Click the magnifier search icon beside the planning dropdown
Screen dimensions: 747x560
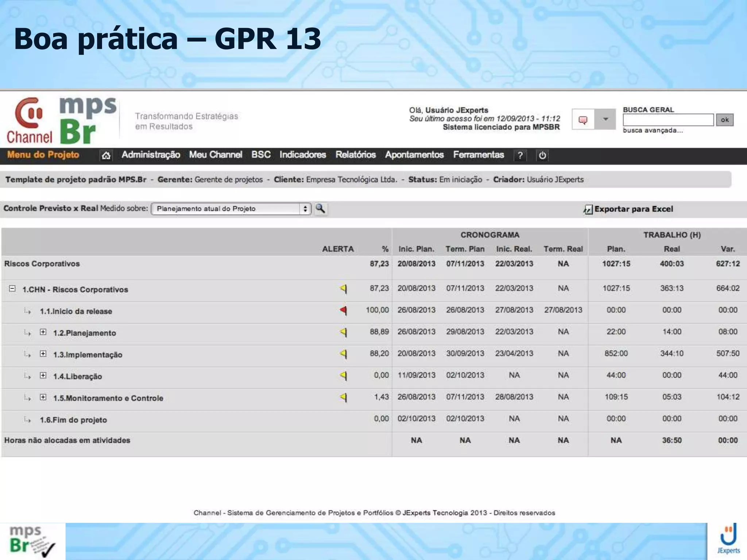(320, 209)
